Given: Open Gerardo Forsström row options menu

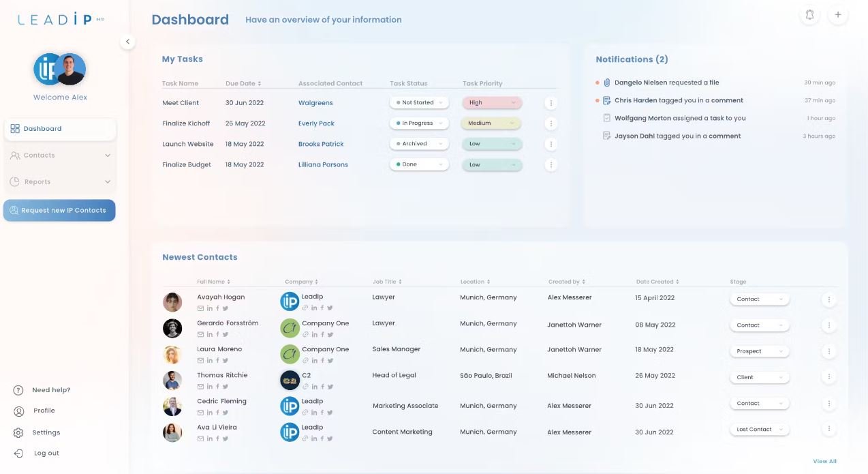Looking at the screenshot, I should pyautogui.click(x=828, y=325).
